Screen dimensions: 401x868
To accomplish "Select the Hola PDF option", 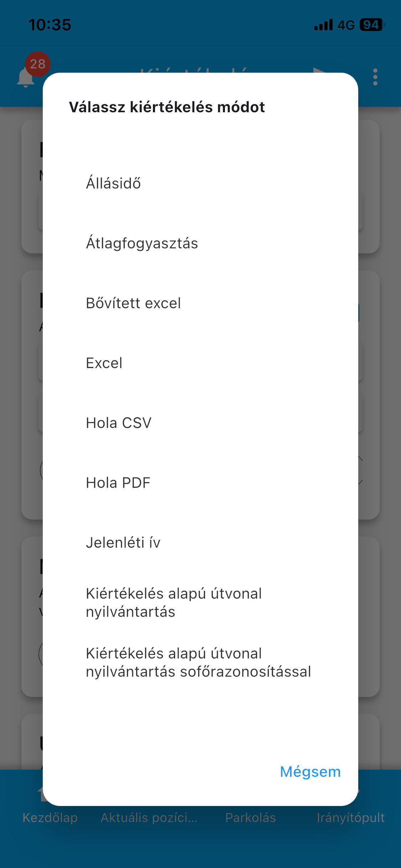I will (x=118, y=483).
